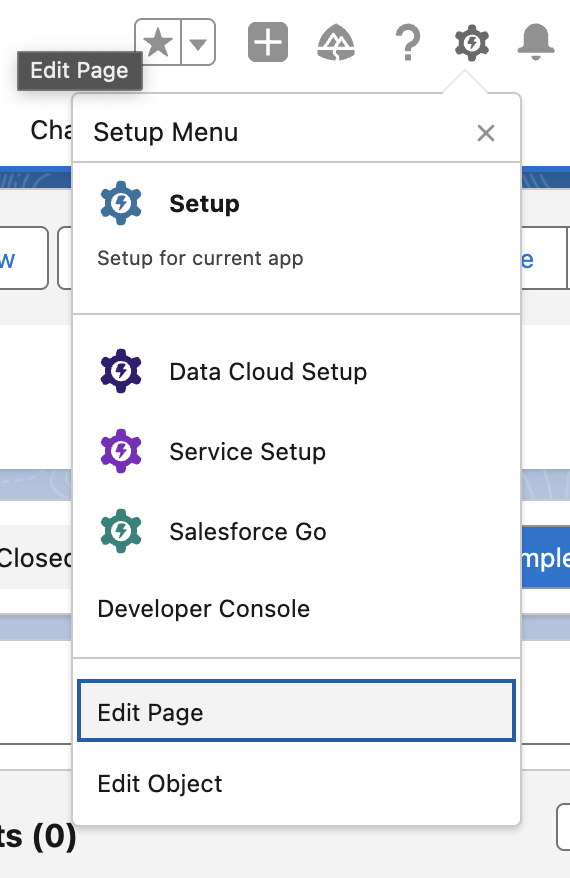The height and width of the screenshot is (878, 570).
Task: Close the Setup Menu with X
Action: click(x=485, y=133)
